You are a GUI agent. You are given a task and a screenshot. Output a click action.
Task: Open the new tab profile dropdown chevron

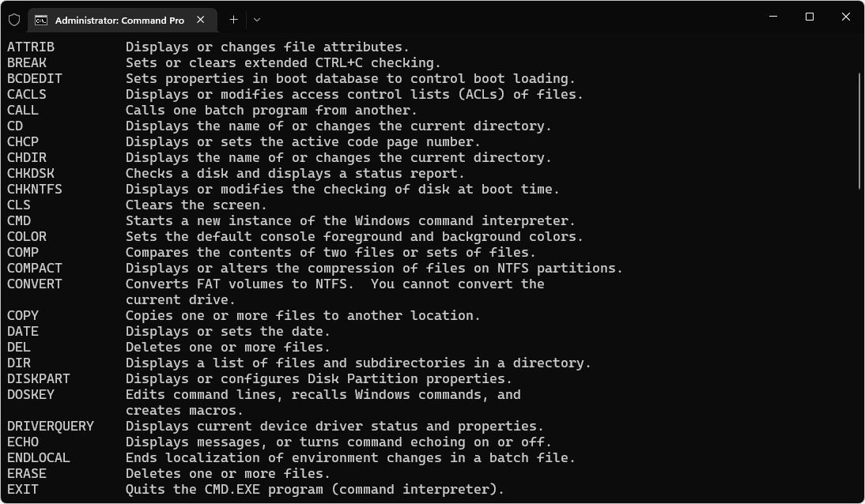coord(255,19)
